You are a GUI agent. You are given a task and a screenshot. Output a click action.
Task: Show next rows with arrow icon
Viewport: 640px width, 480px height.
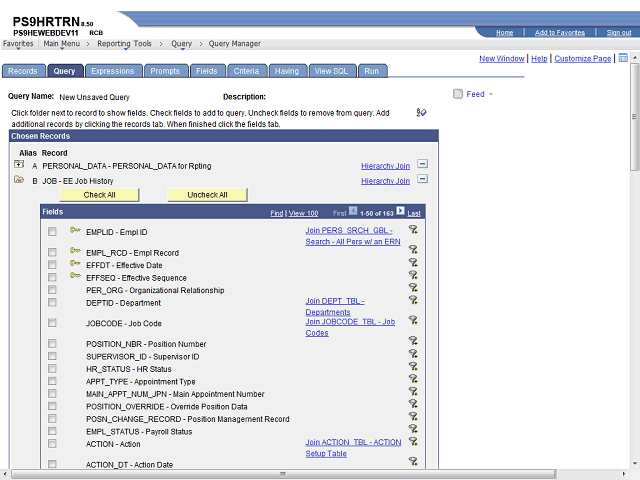tap(400, 211)
